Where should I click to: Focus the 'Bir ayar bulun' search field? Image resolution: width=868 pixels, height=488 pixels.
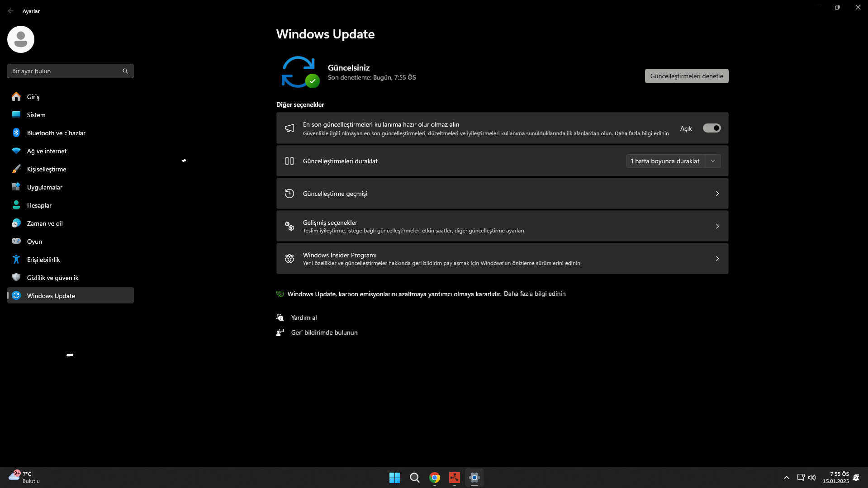coord(71,71)
